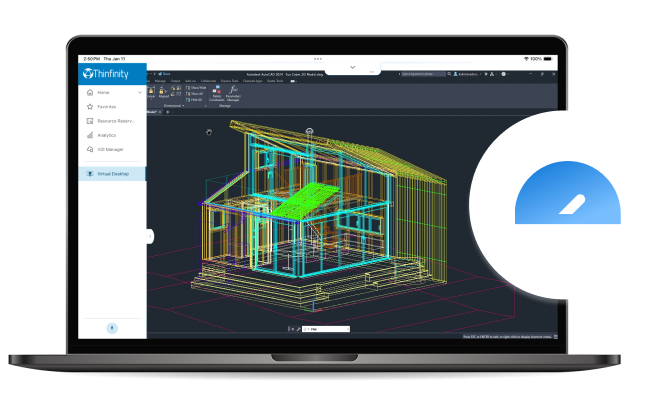Click the blue gauge logo icon
This screenshot has height=394, width=662.
[x=567, y=193]
